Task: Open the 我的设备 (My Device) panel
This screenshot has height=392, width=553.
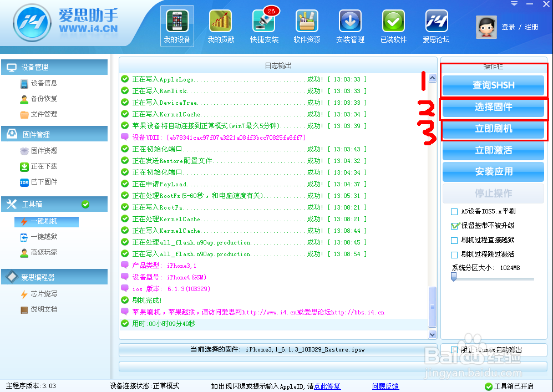Action: pyautogui.click(x=177, y=25)
